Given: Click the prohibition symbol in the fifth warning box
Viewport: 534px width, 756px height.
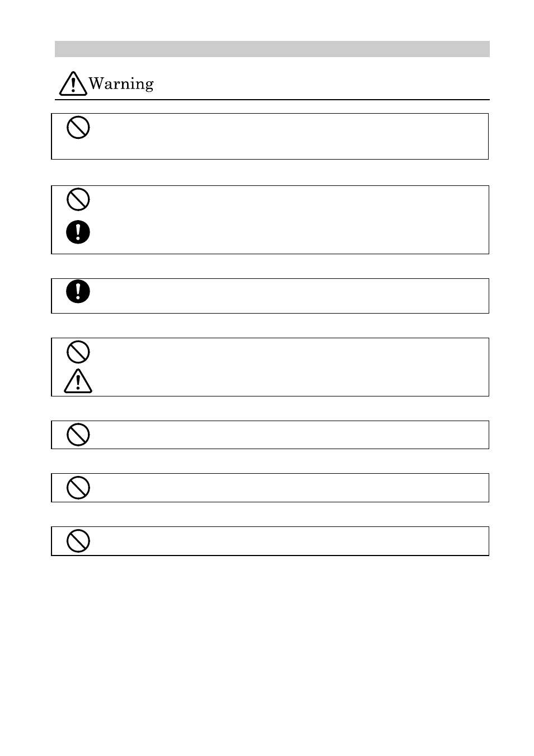Looking at the screenshot, I should click(x=78, y=435).
